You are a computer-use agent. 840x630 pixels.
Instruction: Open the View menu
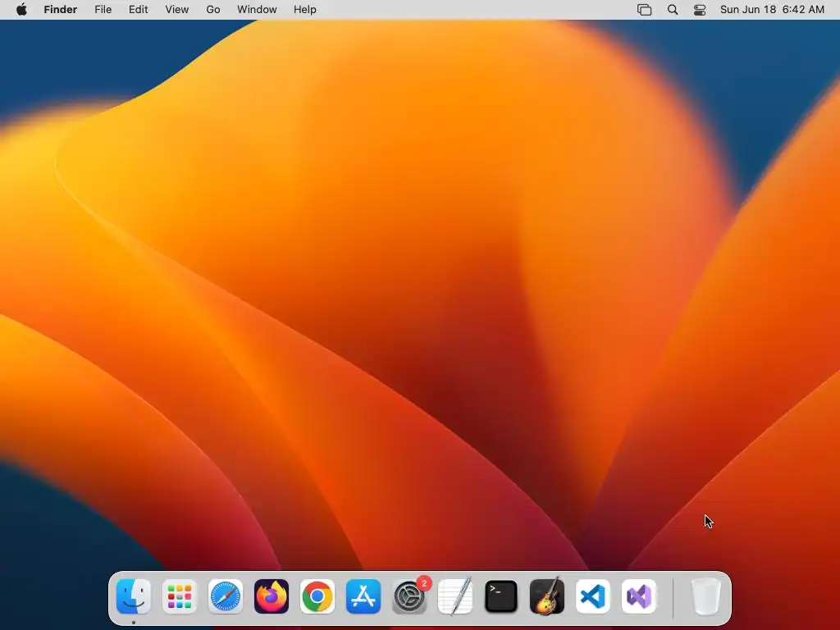[x=177, y=10]
